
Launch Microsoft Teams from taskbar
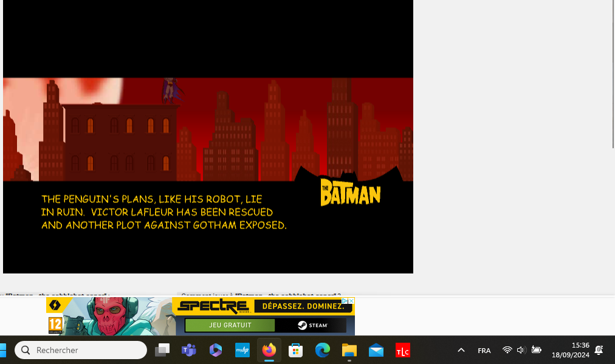click(188, 351)
